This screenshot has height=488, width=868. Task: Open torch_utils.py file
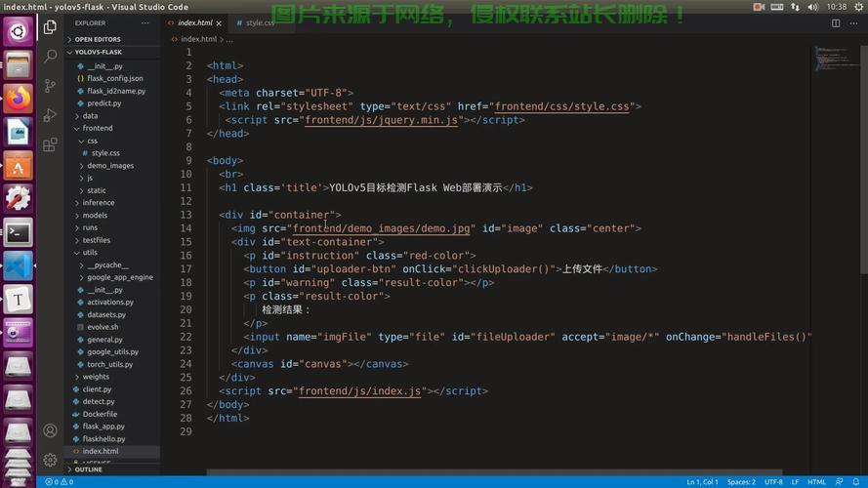109,365
